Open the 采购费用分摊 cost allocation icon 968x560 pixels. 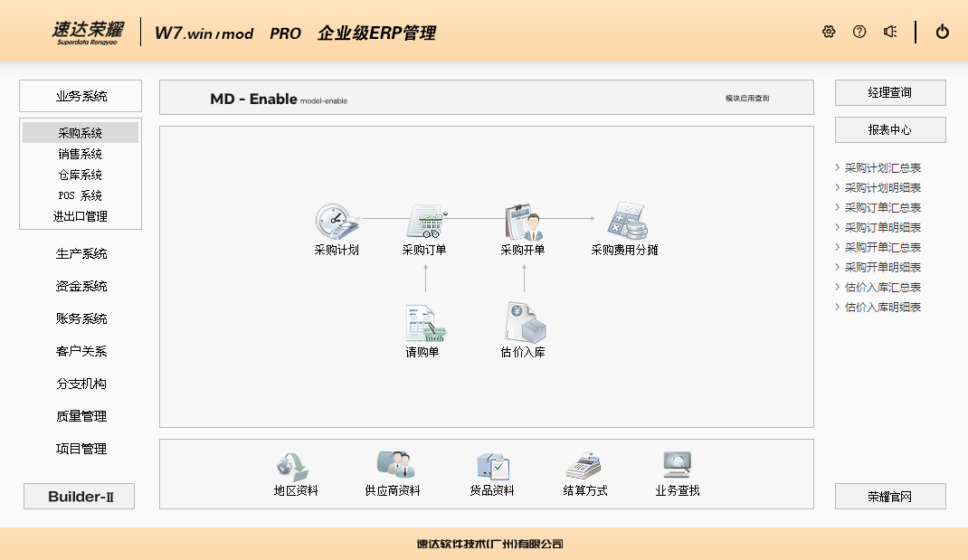tap(624, 222)
